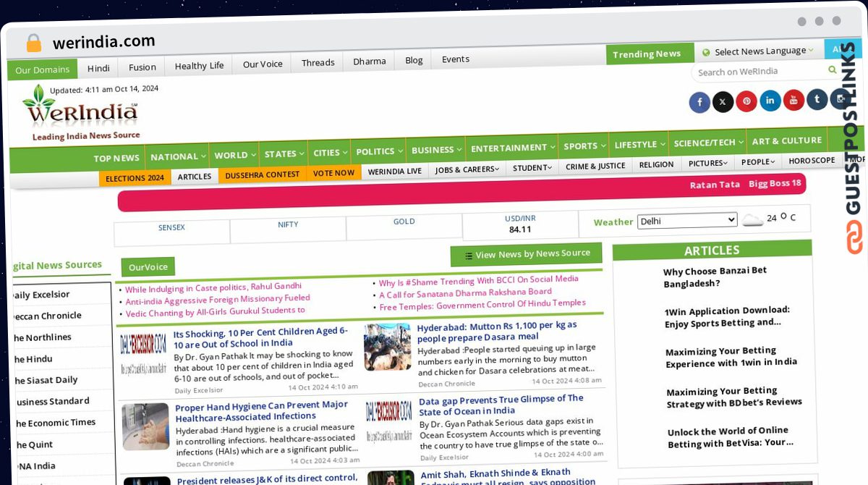Viewport: 868px width, 485px height.
Task: Expand the SCIENCE/TECH menu
Action: click(707, 143)
